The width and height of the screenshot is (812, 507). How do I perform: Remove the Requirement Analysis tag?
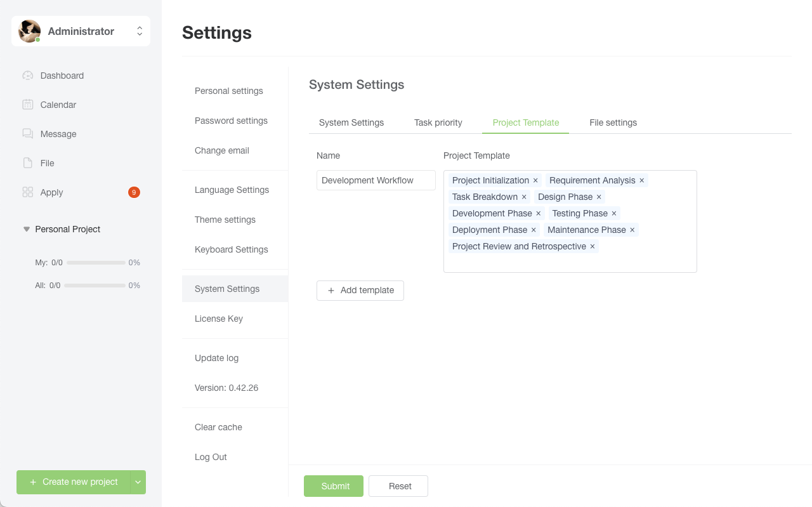click(x=641, y=181)
